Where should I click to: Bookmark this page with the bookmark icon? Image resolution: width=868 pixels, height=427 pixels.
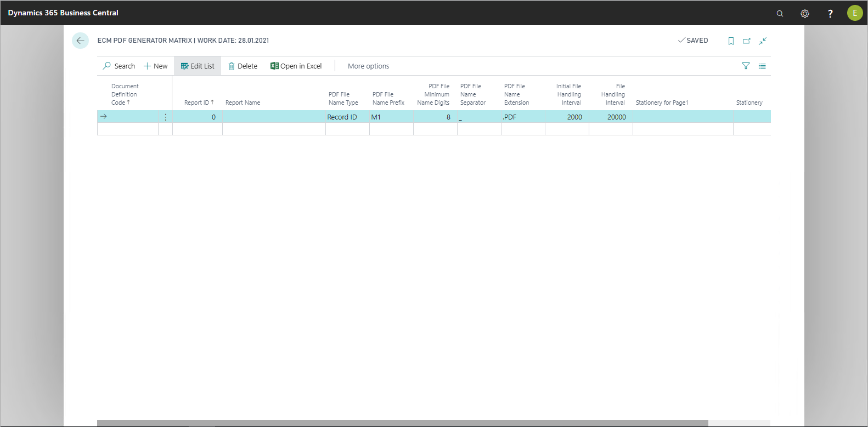[731, 41]
